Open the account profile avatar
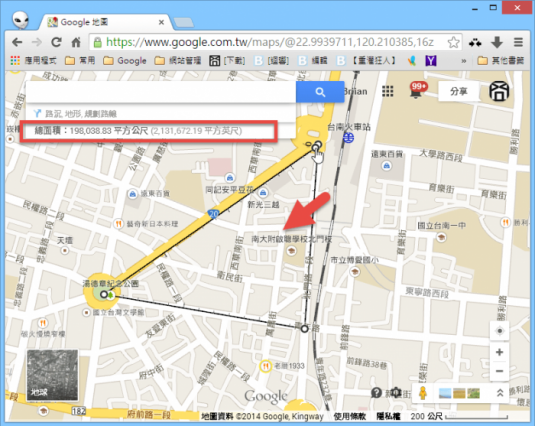The image size is (535, 426). click(x=499, y=91)
